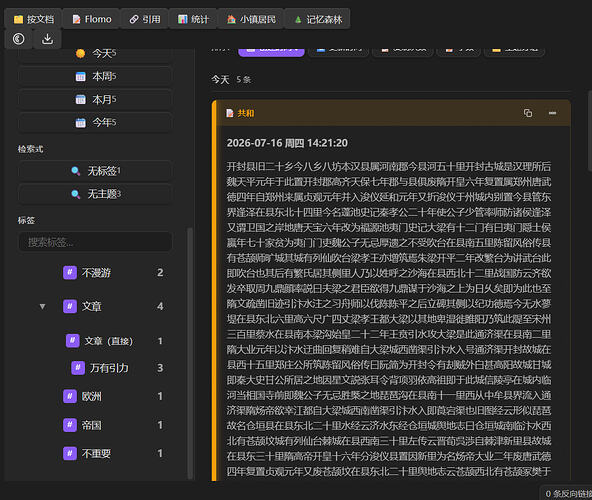Filter notes by 今天

(x=96, y=54)
